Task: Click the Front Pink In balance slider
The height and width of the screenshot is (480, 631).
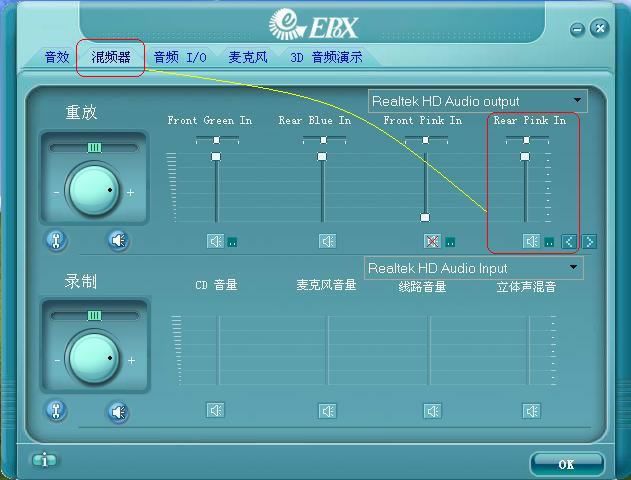Action: [x=426, y=140]
